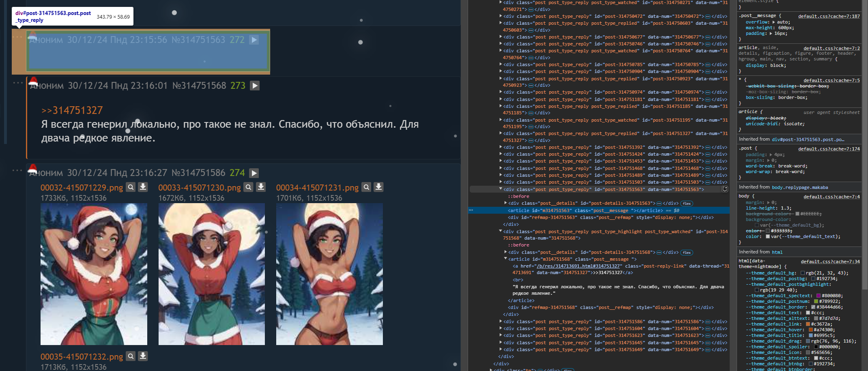
Task: Download 00035-415071232.png via its download icon
Action: [x=143, y=356]
